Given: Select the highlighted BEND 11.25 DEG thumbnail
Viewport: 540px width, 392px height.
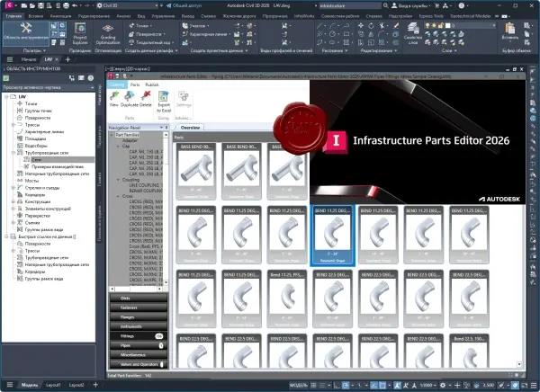Looking at the screenshot, I should pos(333,236).
